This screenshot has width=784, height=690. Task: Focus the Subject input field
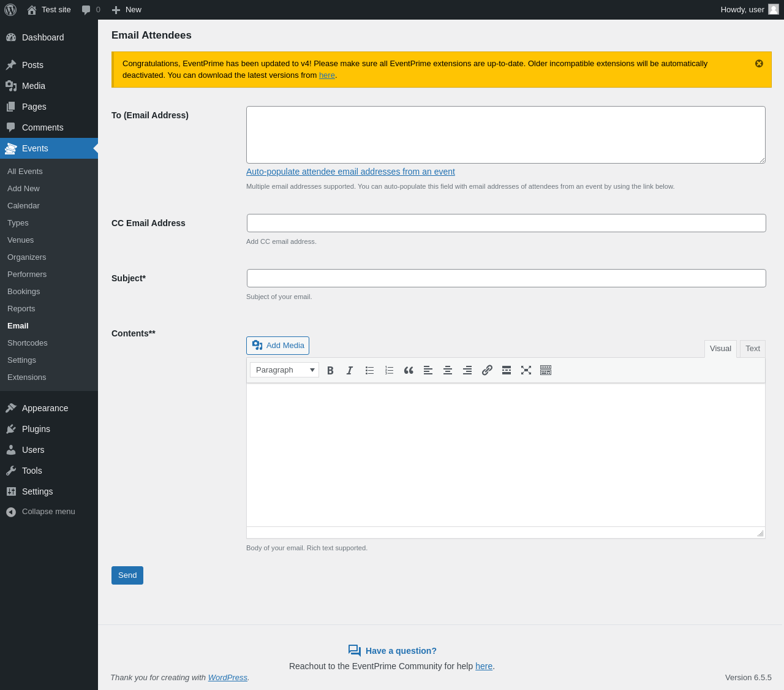tap(507, 278)
